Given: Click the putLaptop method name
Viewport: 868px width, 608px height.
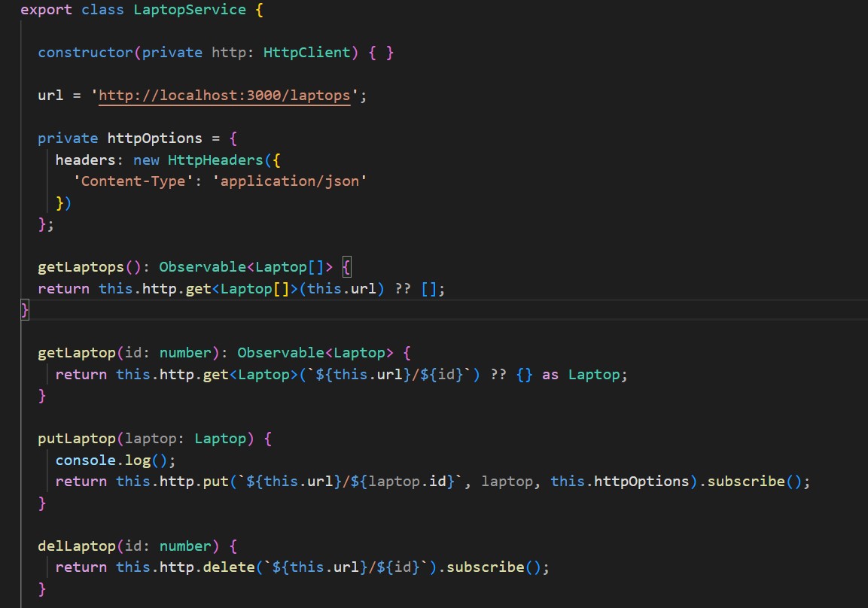Looking at the screenshot, I should pyautogui.click(x=77, y=438).
